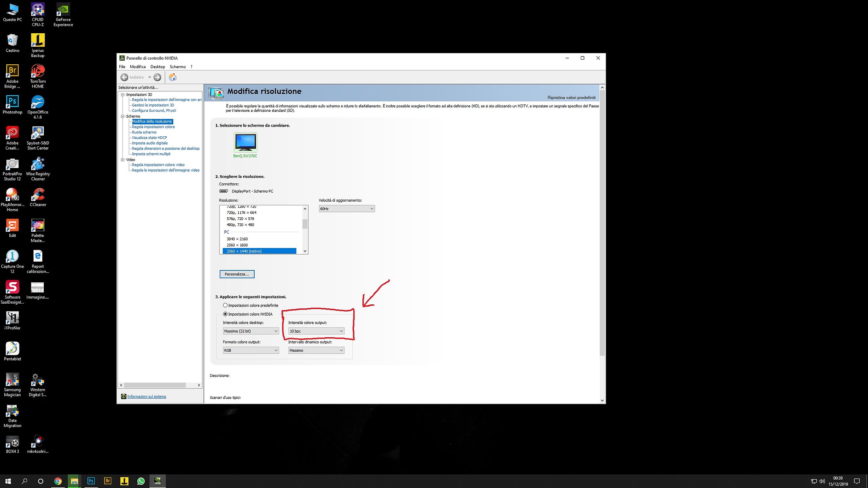Click the Personalizza... button
Screen dimensions: 868x488
pos(237,274)
